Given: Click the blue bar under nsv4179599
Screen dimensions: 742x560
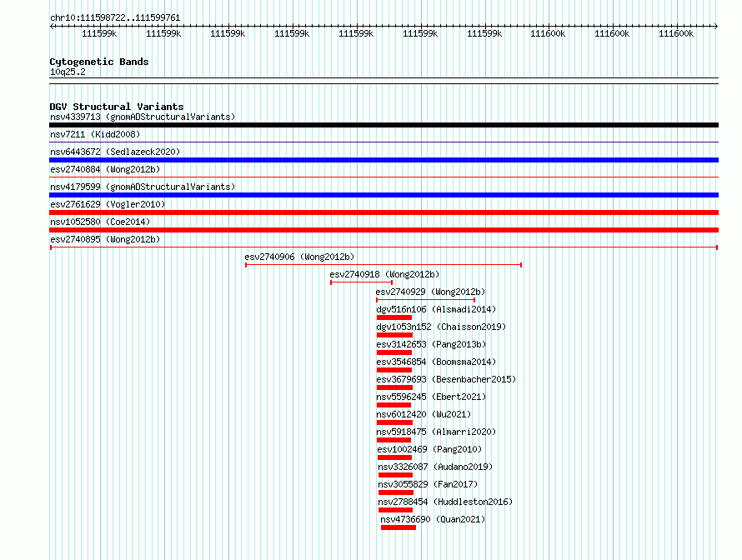Looking at the screenshot, I should (384, 195).
